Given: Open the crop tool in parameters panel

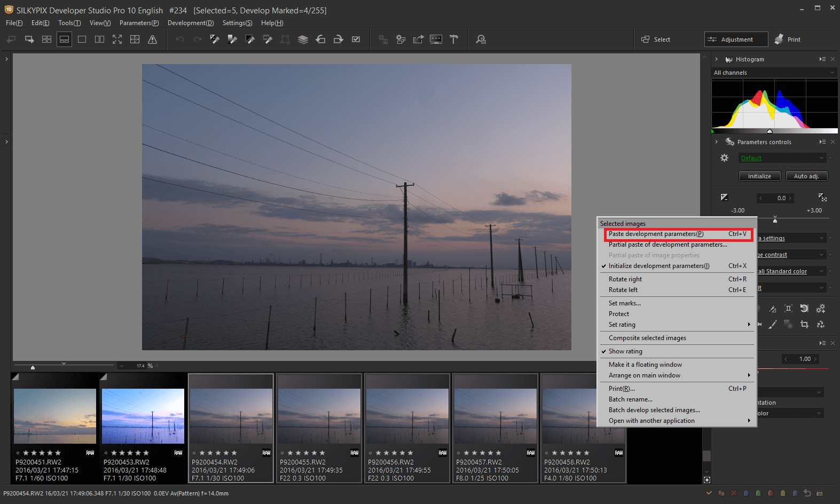Looking at the screenshot, I should pyautogui.click(x=804, y=324).
